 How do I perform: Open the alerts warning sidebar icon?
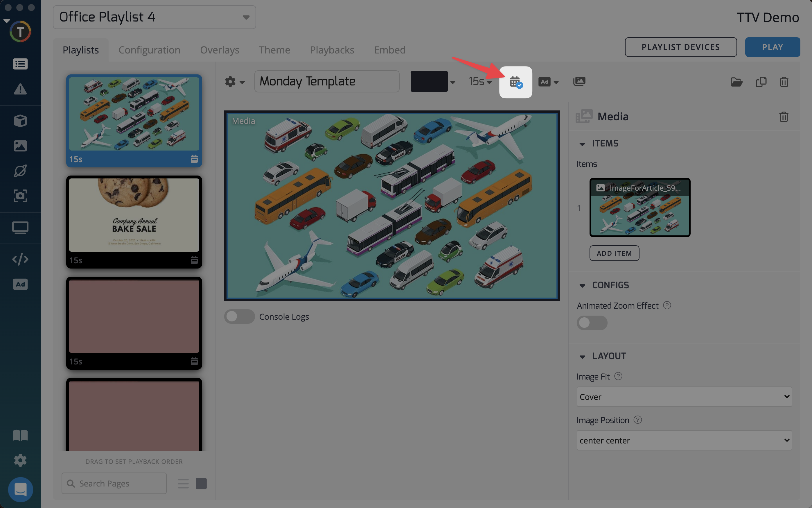pyautogui.click(x=20, y=89)
